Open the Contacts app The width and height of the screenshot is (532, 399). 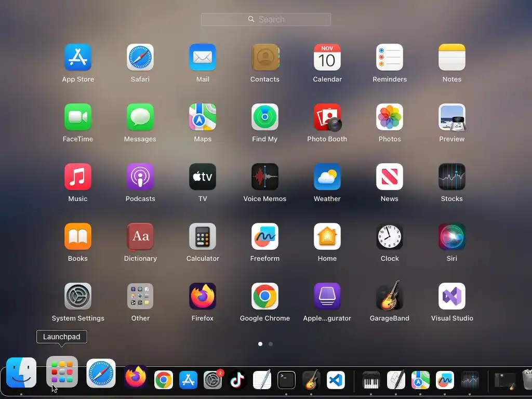pyautogui.click(x=265, y=57)
